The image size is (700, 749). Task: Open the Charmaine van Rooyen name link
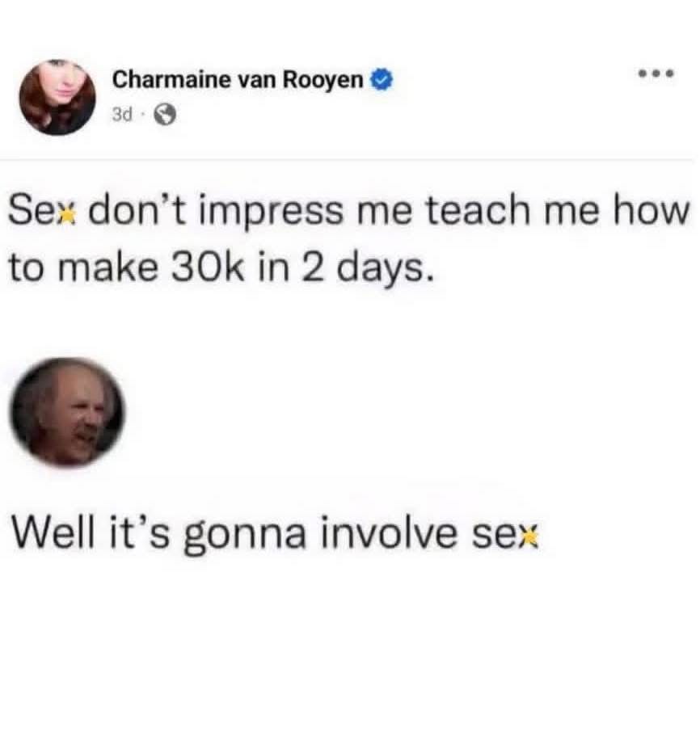point(238,79)
